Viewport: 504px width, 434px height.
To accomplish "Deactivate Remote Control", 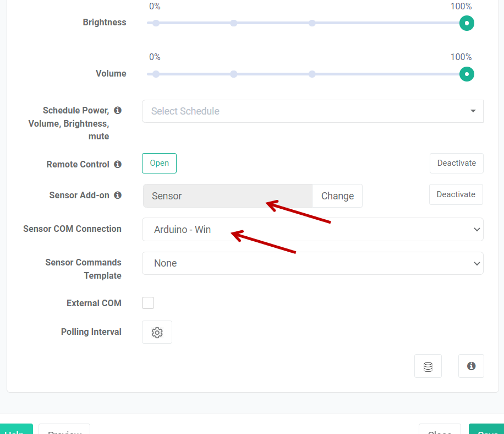I will [x=456, y=164].
